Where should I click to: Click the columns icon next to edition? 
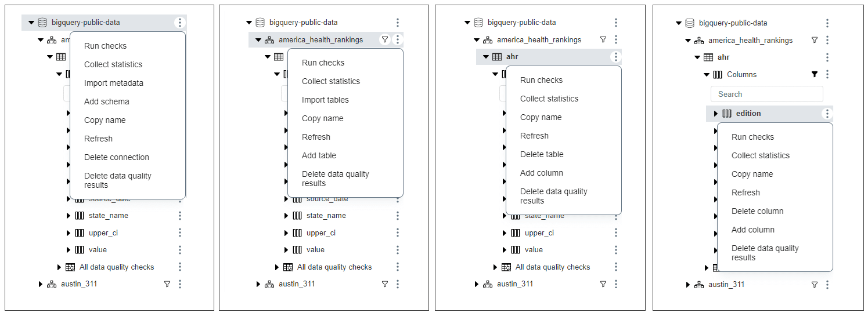(x=727, y=114)
